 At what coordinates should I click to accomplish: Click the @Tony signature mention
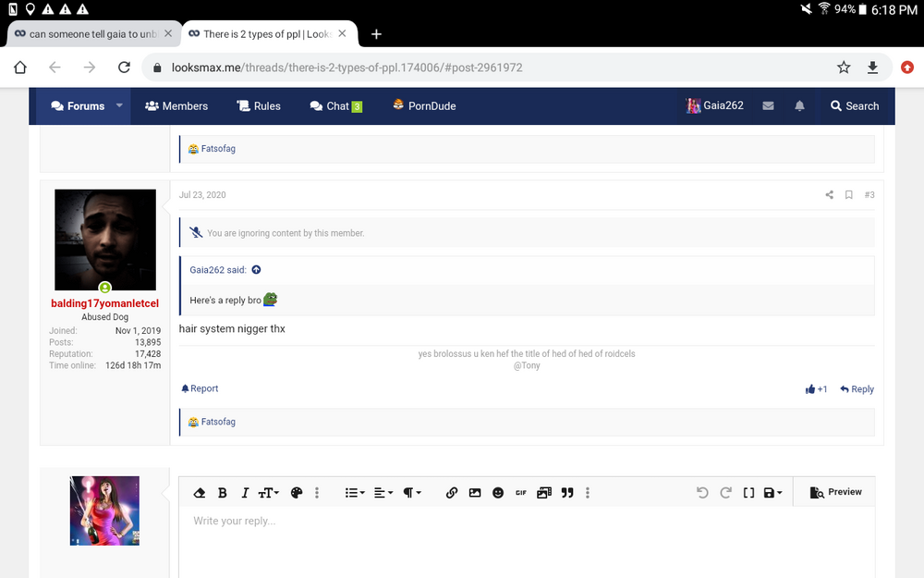coord(527,365)
